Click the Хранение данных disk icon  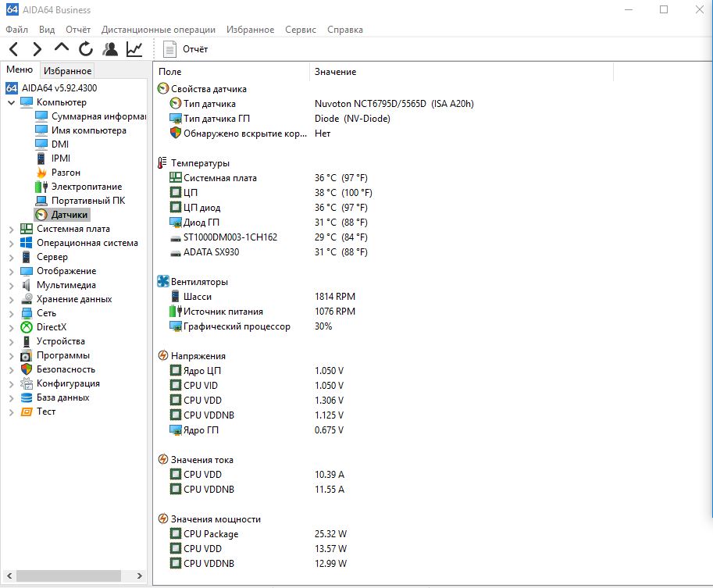coord(27,299)
